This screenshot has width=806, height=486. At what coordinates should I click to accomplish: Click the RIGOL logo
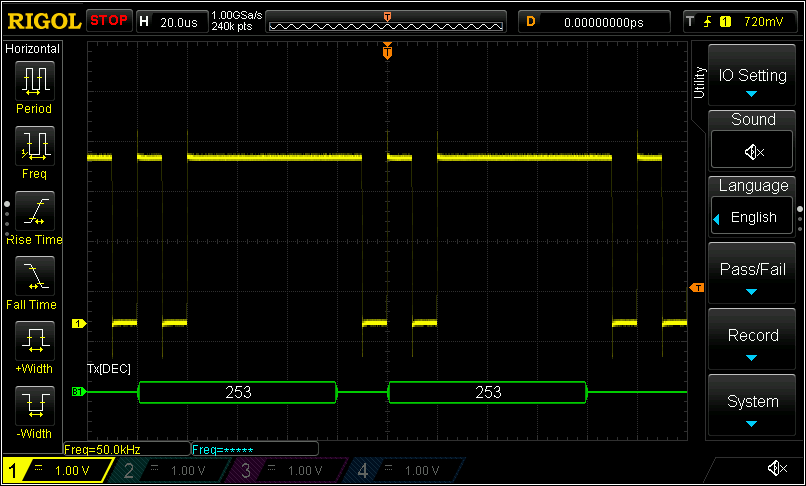pos(44,22)
